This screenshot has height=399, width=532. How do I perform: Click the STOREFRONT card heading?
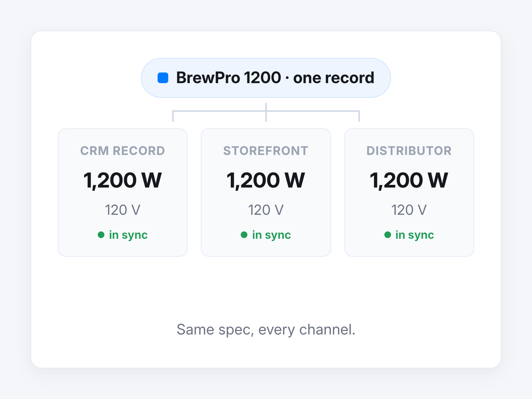266,151
